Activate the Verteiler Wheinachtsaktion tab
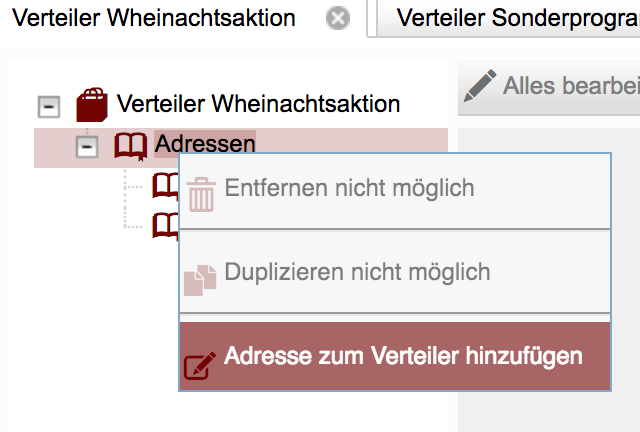Image resolution: width=640 pixels, height=432 pixels. tap(153, 18)
